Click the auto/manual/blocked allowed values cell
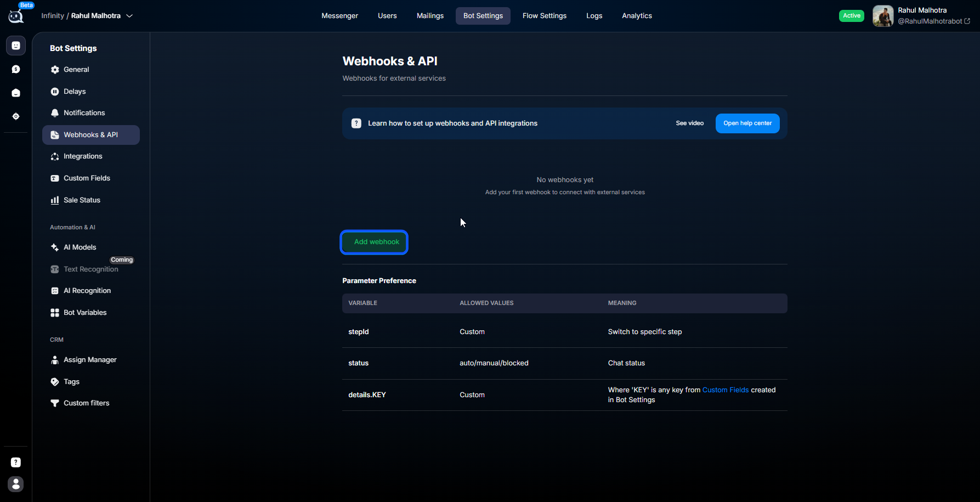Screen dimensions: 980x502 494,363
